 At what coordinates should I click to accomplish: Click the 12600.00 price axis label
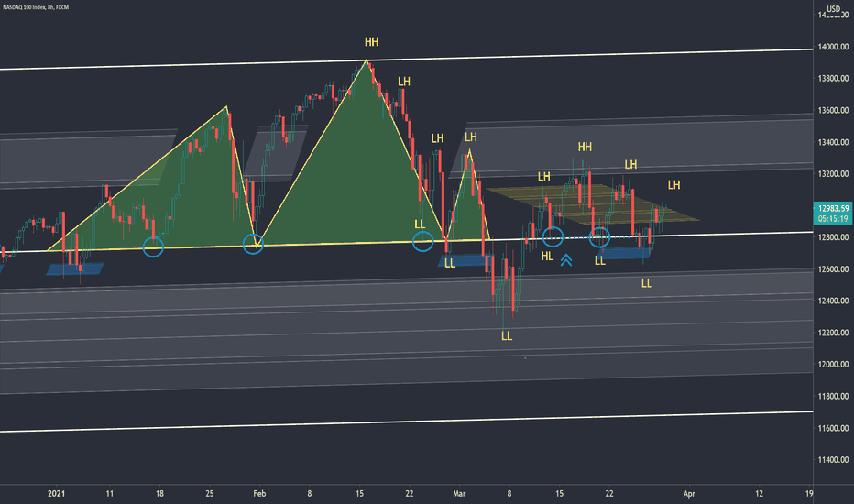[833, 269]
